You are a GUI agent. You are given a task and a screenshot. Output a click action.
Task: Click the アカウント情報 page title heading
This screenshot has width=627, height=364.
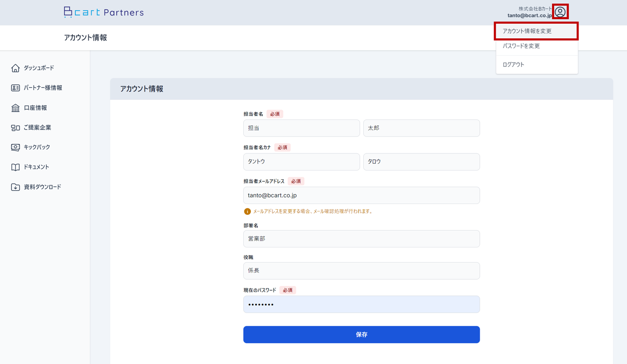(85, 38)
